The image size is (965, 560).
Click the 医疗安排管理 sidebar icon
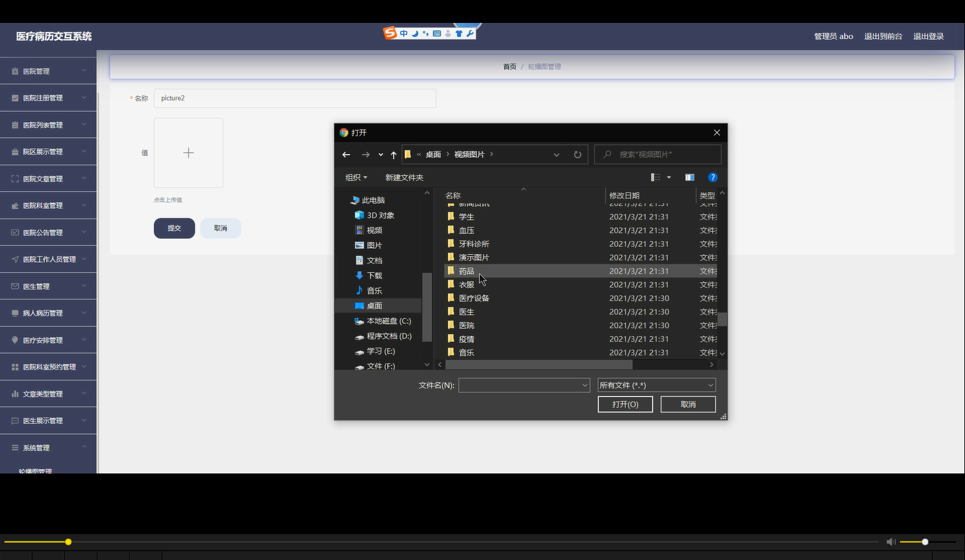(15, 340)
